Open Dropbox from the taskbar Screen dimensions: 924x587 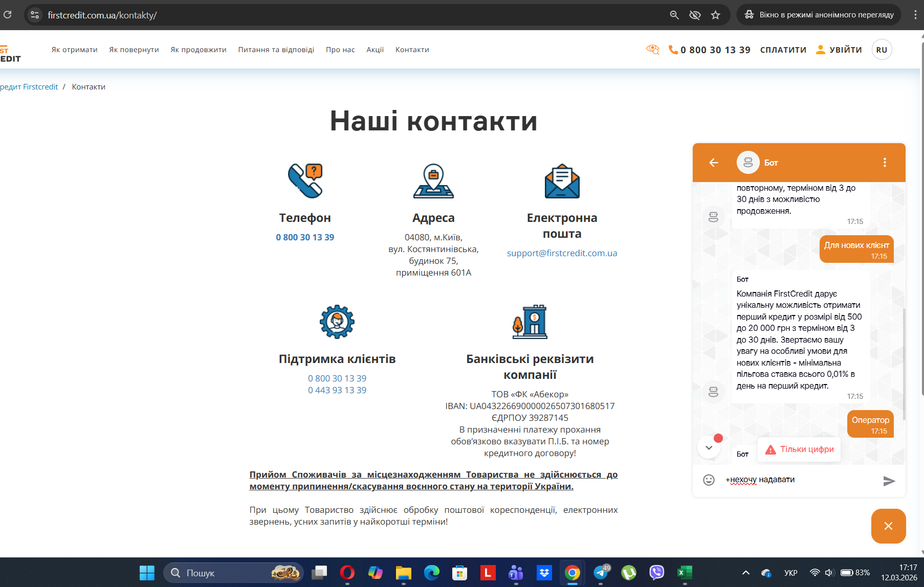(544, 573)
